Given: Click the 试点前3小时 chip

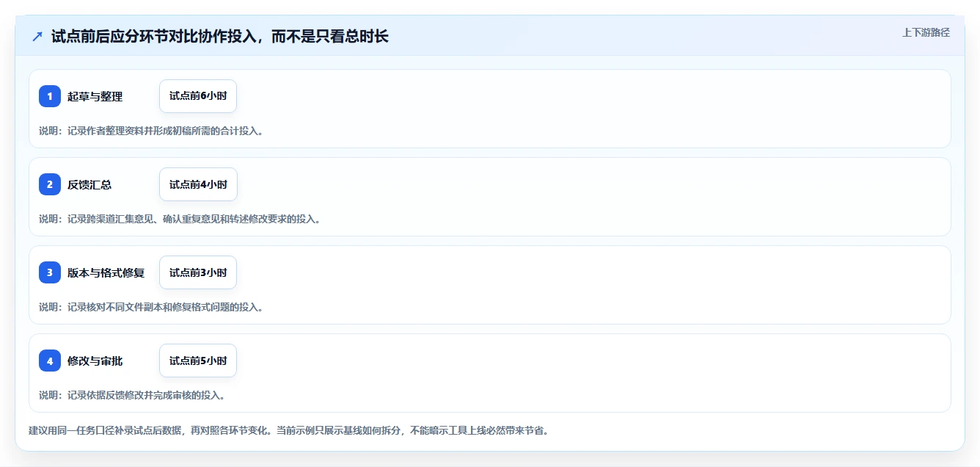Looking at the screenshot, I should pos(198,272).
